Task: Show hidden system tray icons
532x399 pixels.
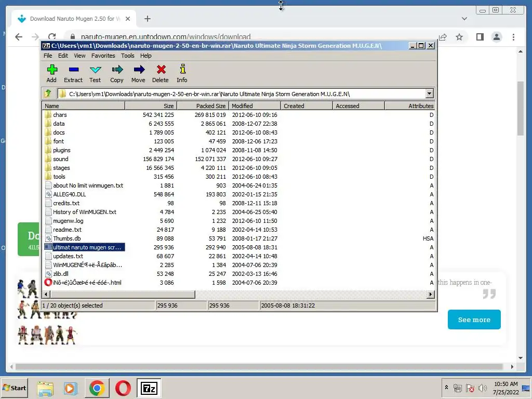Action: tap(446, 387)
